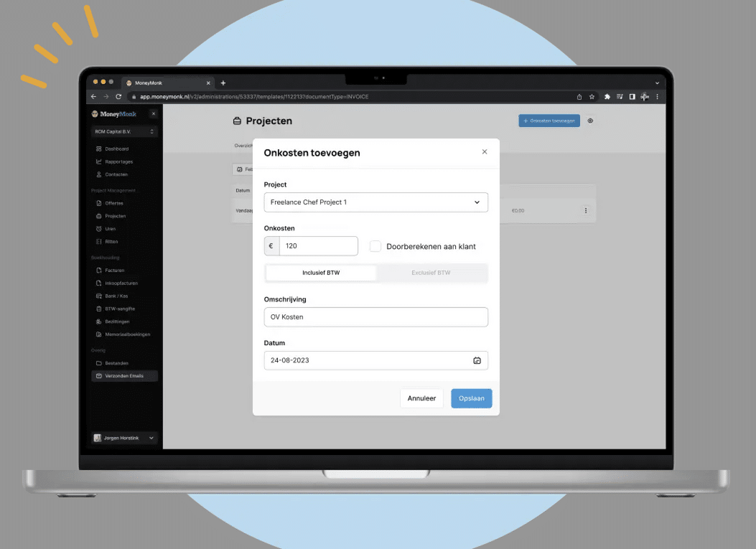Enable Doorberekenen aan klant checkbox
This screenshot has height=549, width=756.
click(x=375, y=246)
